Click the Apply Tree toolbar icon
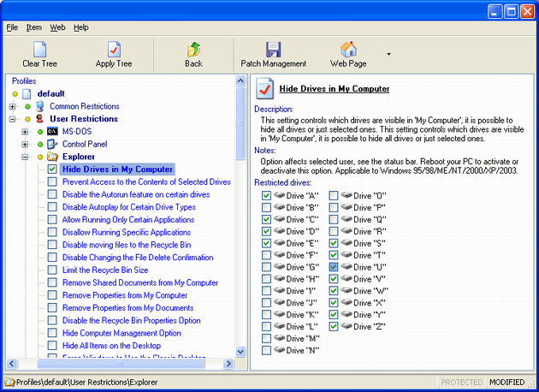The width and height of the screenshot is (539, 392). [x=113, y=50]
